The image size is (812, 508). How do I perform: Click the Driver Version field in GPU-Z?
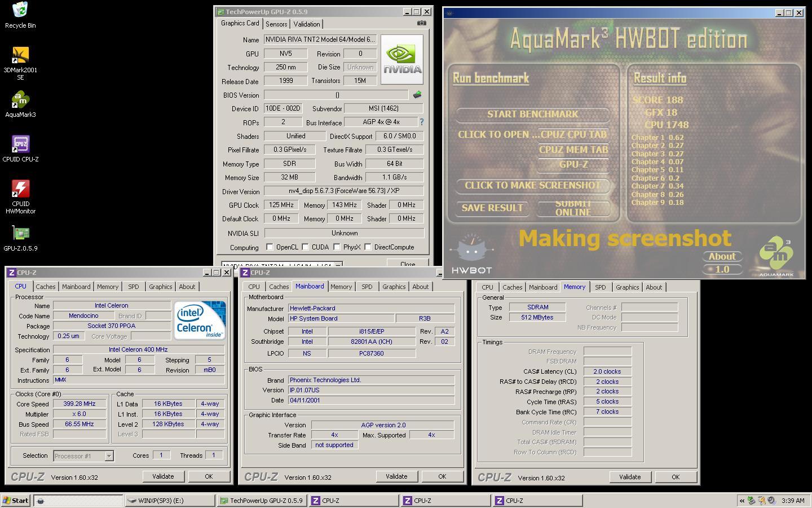point(343,191)
